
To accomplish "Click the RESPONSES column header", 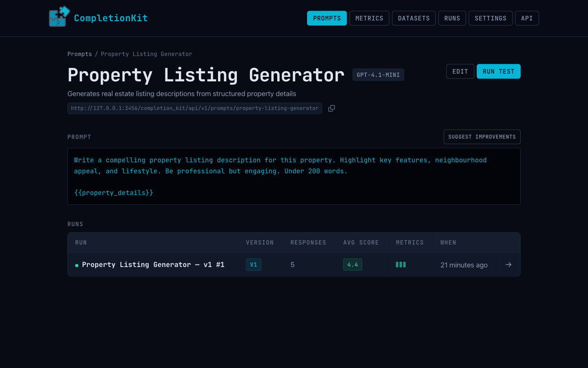I will point(308,242).
